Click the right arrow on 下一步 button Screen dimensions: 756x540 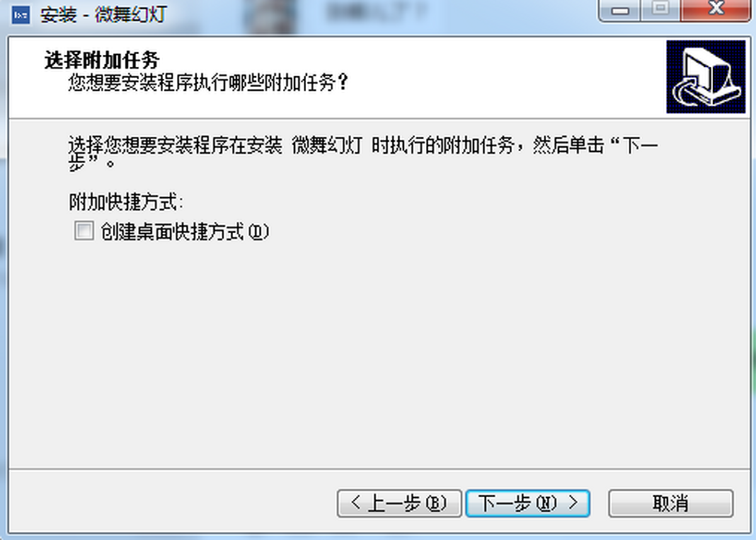click(x=573, y=503)
